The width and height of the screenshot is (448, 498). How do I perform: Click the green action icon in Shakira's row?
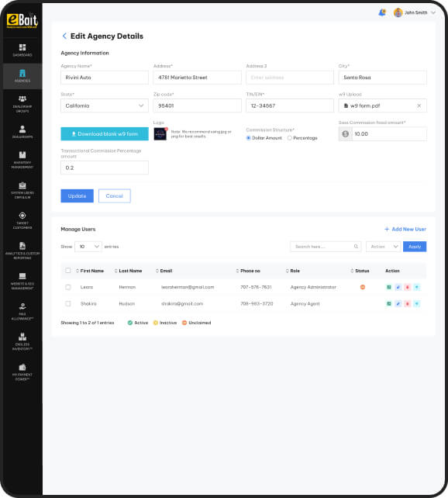point(388,303)
